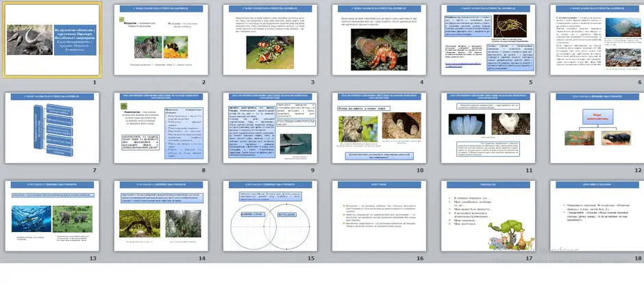Select slide 17 with the cartoon animals

(x=488, y=216)
